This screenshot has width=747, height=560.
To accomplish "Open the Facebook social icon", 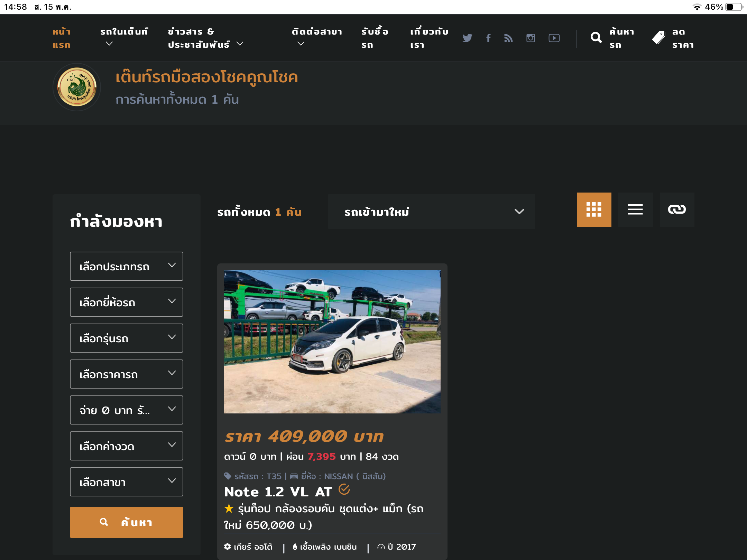I will (x=488, y=38).
